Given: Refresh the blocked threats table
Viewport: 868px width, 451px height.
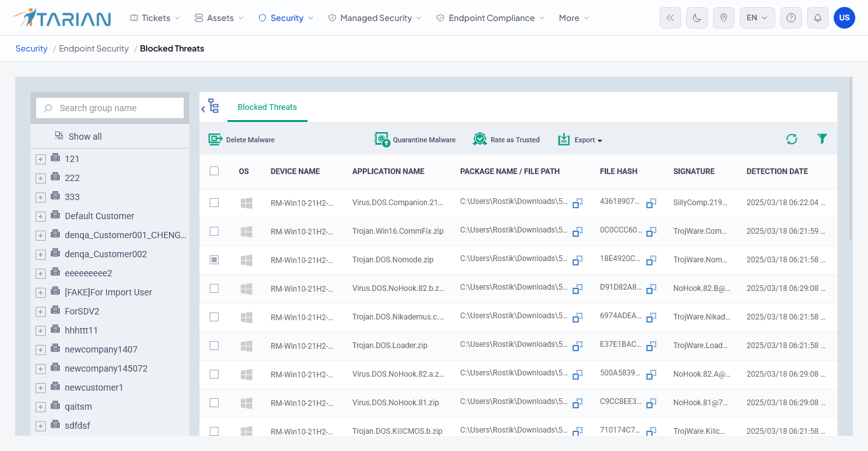Looking at the screenshot, I should coord(792,139).
